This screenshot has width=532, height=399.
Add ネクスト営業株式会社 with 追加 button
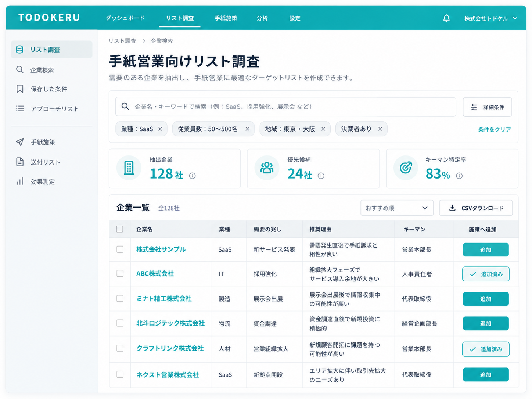click(x=486, y=375)
